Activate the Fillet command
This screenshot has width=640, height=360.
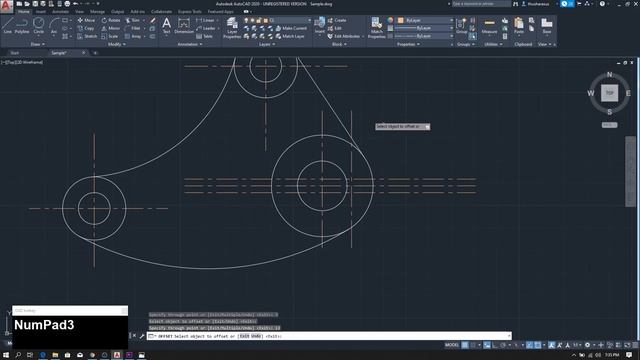tap(133, 28)
